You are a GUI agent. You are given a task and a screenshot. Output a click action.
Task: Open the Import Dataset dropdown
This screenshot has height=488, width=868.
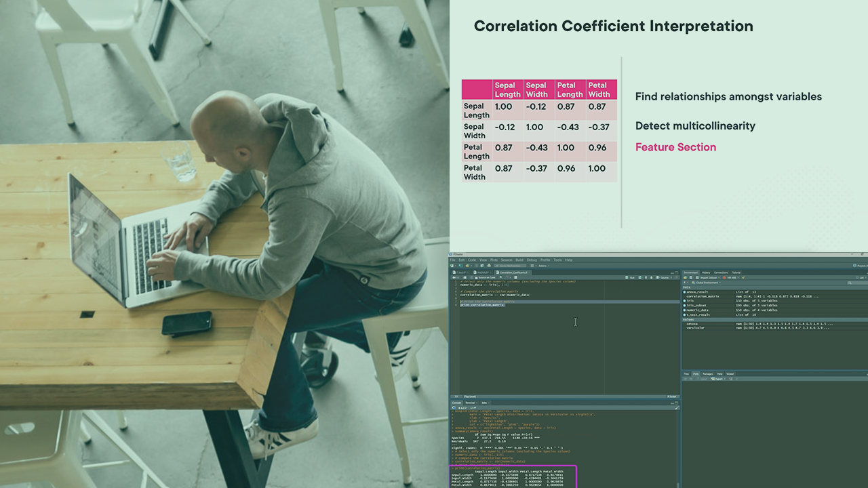[710, 277]
